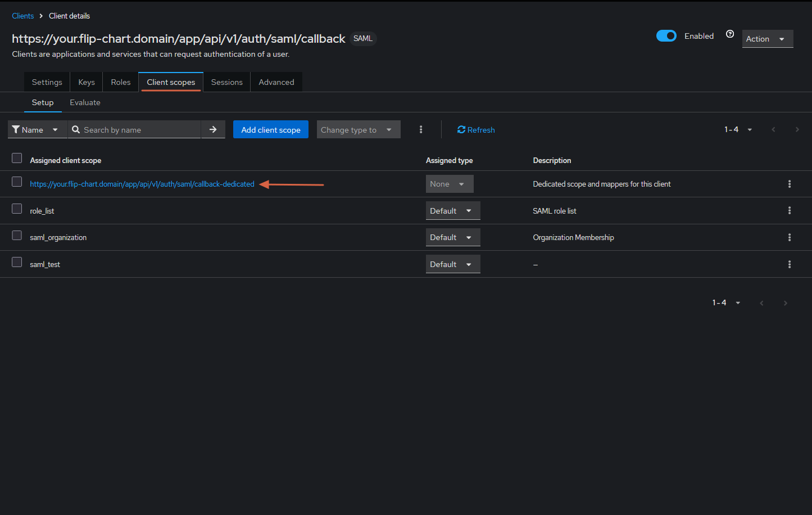Click the Add client scope button
The image size is (812, 515).
[x=271, y=129]
